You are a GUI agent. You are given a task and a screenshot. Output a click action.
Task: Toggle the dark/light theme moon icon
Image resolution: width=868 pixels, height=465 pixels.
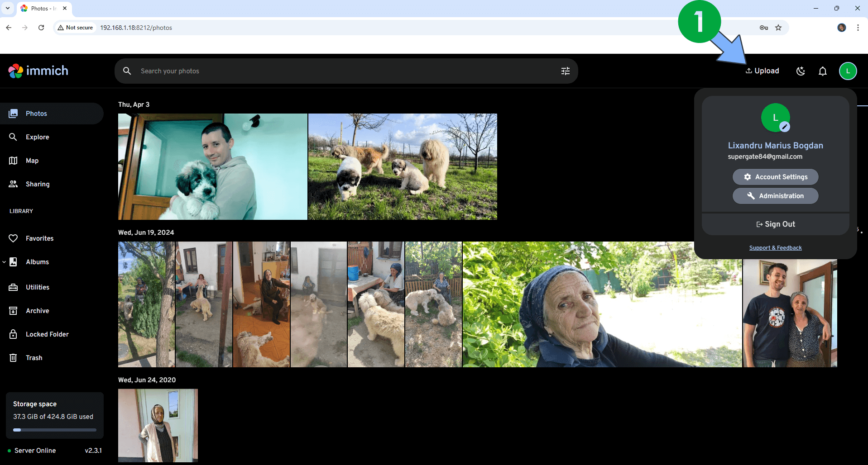pyautogui.click(x=801, y=71)
